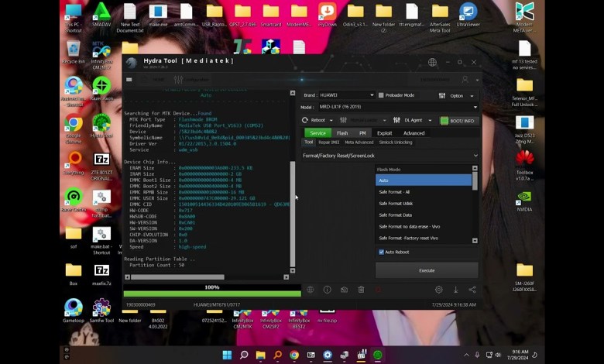Click the user account icon
The height and width of the screenshot is (364, 604).
(465, 79)
